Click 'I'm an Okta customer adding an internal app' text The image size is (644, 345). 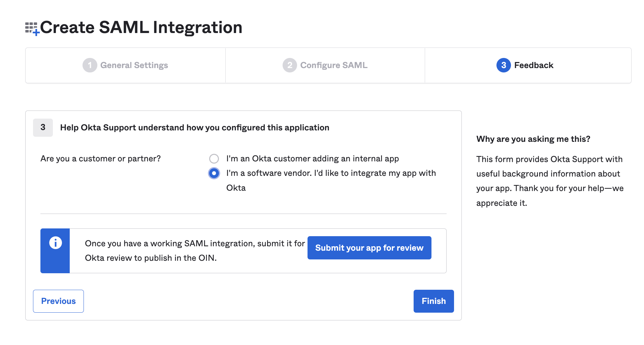pyautogui.click(x=313, y=159)
